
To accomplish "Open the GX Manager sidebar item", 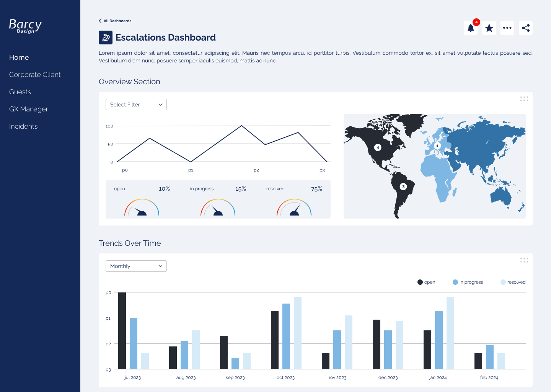I will click(29, 109).
